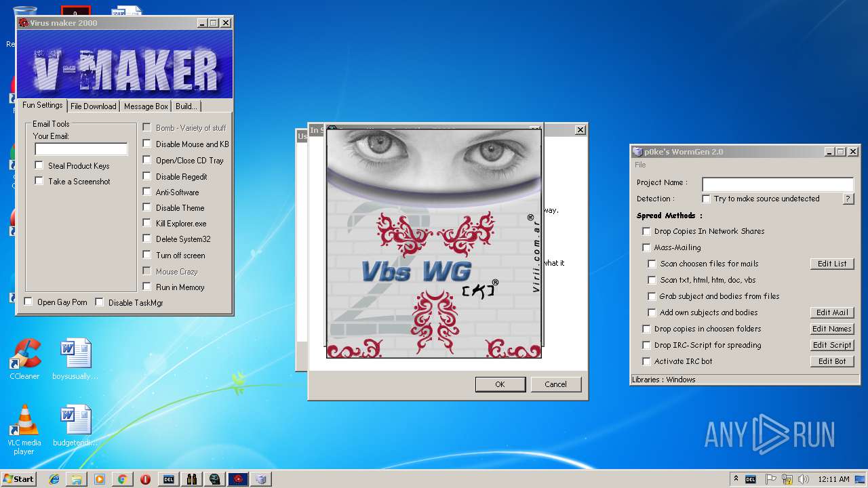Open the boysusually Word document icon
868x488 pixels.
tap(75, 360)
